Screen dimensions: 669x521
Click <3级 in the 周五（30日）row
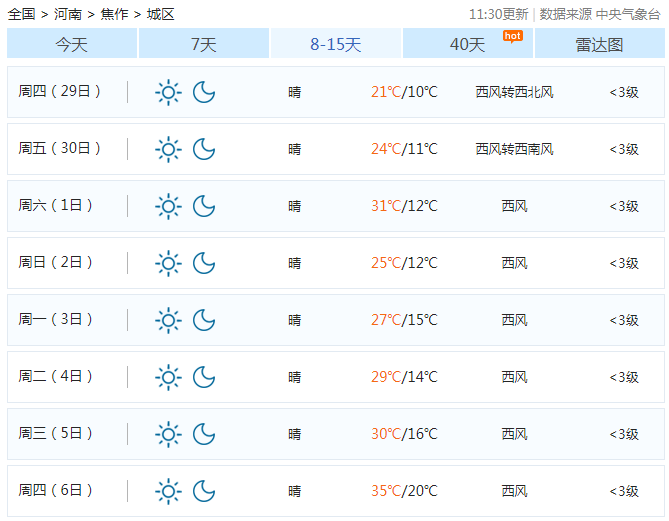point(624,149)
